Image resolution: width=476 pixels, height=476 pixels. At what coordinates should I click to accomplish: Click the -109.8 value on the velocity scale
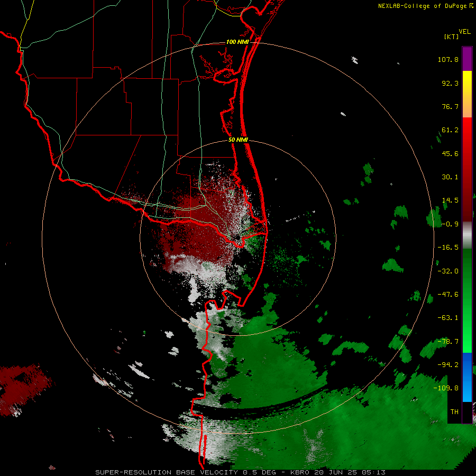click(x=446, y=388)
